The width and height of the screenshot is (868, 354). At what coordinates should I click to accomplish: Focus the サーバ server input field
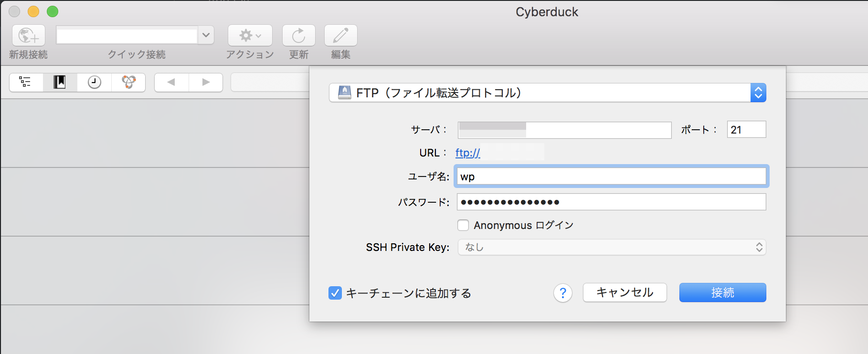565,130
